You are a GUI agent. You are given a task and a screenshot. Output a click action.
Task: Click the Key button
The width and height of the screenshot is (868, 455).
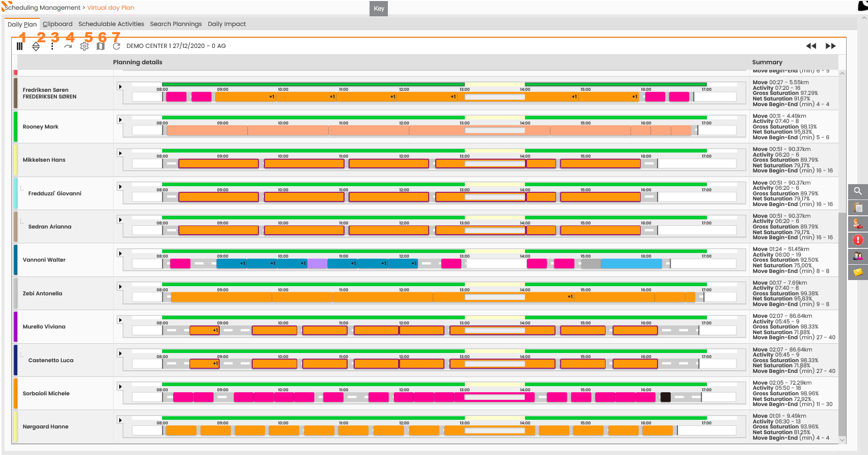click(379, 8)
